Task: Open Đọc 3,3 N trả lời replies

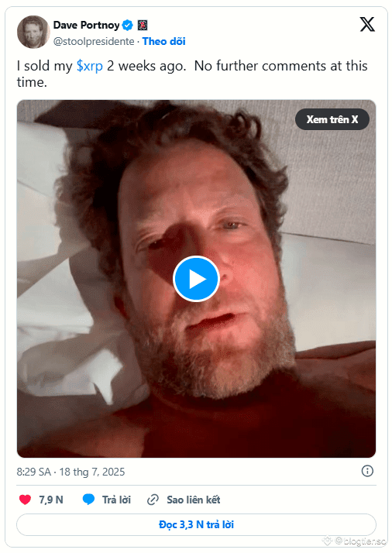Action: (x=196, y=524)
